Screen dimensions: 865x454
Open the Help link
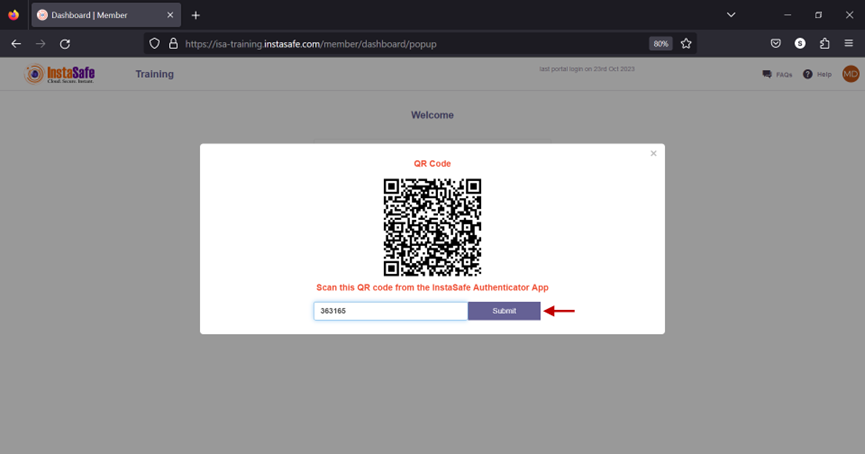(x=817, y=74)
